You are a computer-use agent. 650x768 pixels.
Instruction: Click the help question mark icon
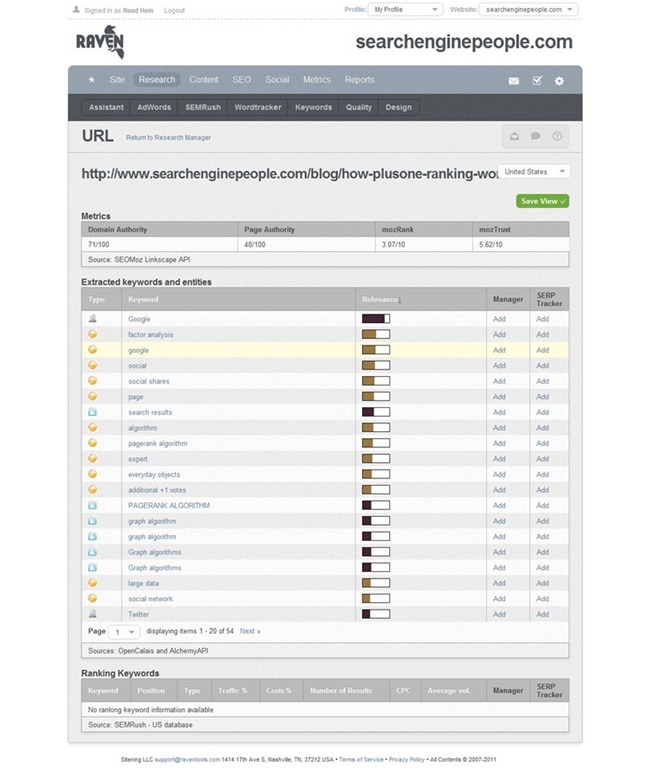557,136
